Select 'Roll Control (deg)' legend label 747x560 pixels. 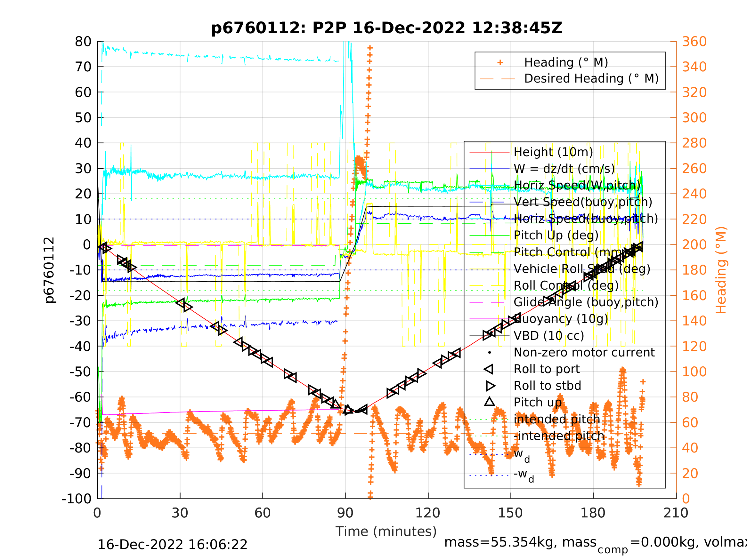click(566, 285)
